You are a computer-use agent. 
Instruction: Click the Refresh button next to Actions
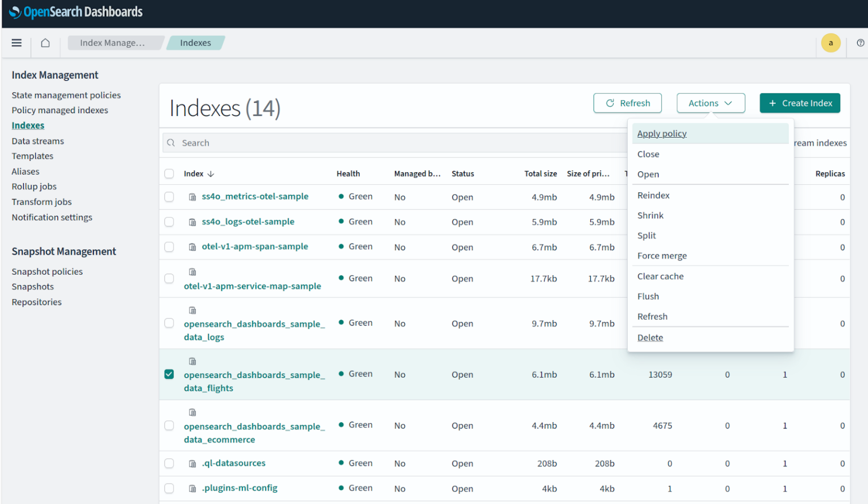627,103
